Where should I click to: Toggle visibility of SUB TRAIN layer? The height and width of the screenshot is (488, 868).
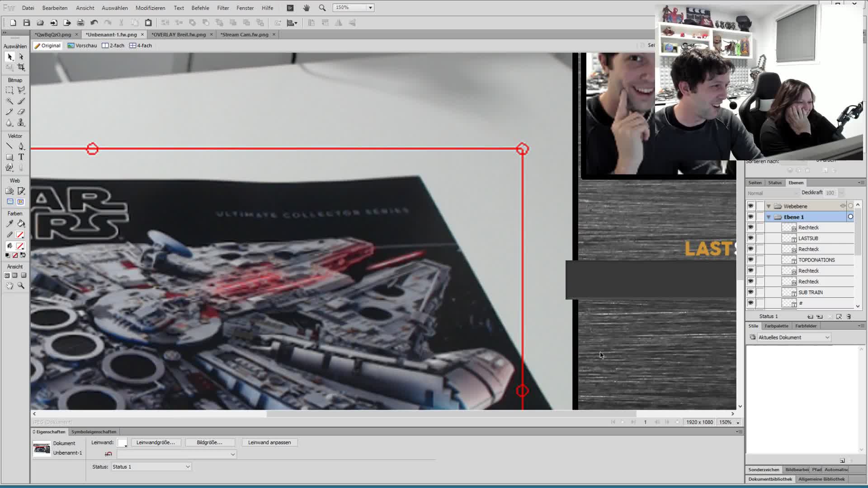click(750, 292)
